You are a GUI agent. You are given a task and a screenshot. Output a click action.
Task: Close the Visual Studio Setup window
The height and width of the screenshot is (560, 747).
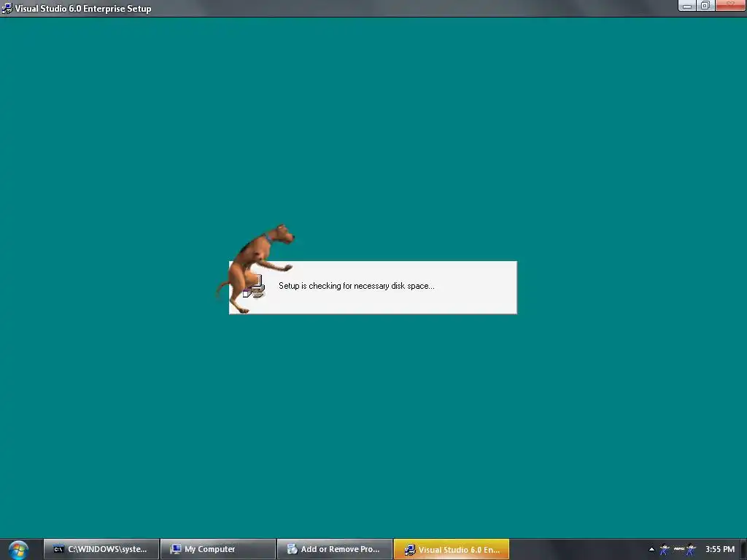tap(729, 6)
